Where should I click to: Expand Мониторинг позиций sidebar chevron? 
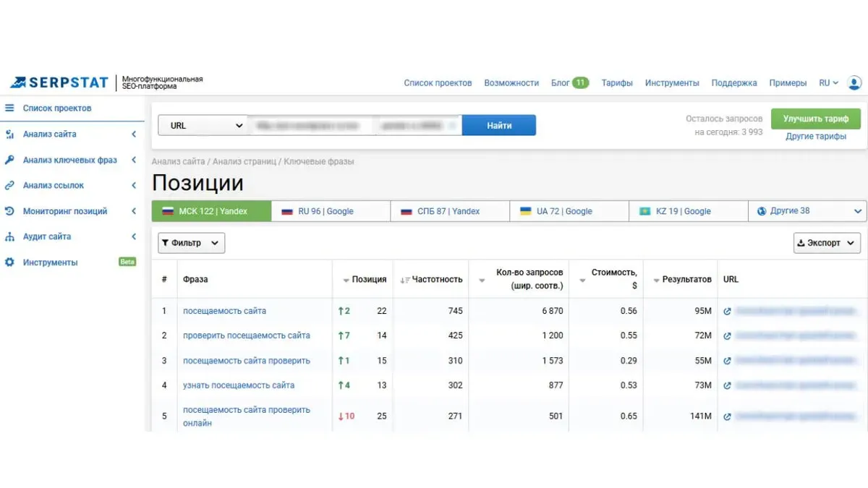click(x=134, y=211)
